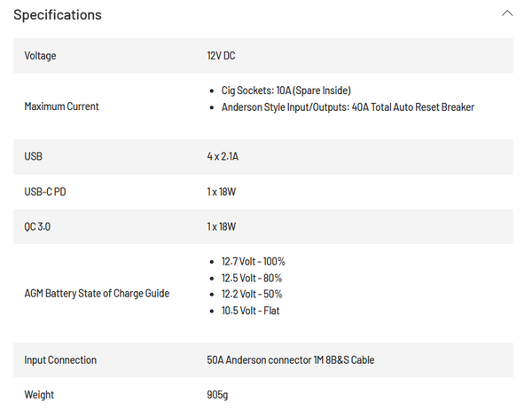Click the USB-C PD 1 x 18W value
This screenshot has width=532, height=418.
click(221, 192)
